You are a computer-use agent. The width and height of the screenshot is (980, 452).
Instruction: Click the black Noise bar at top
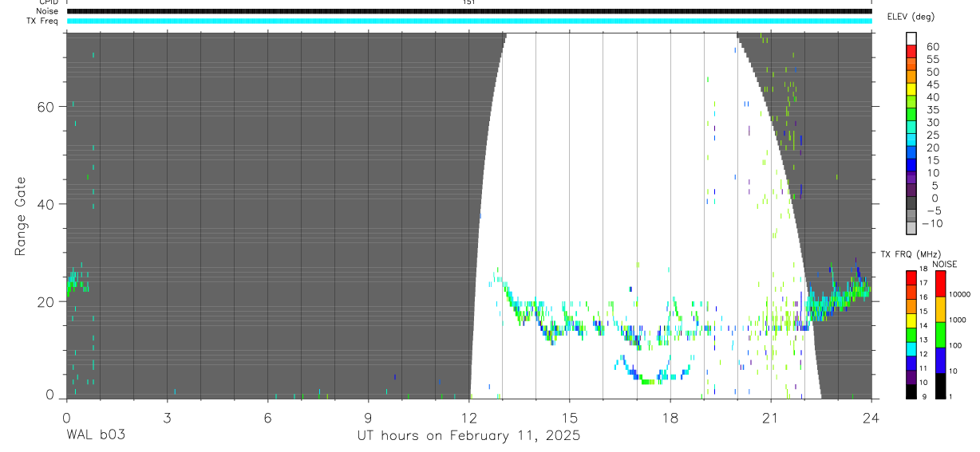[x=469, y=11]
